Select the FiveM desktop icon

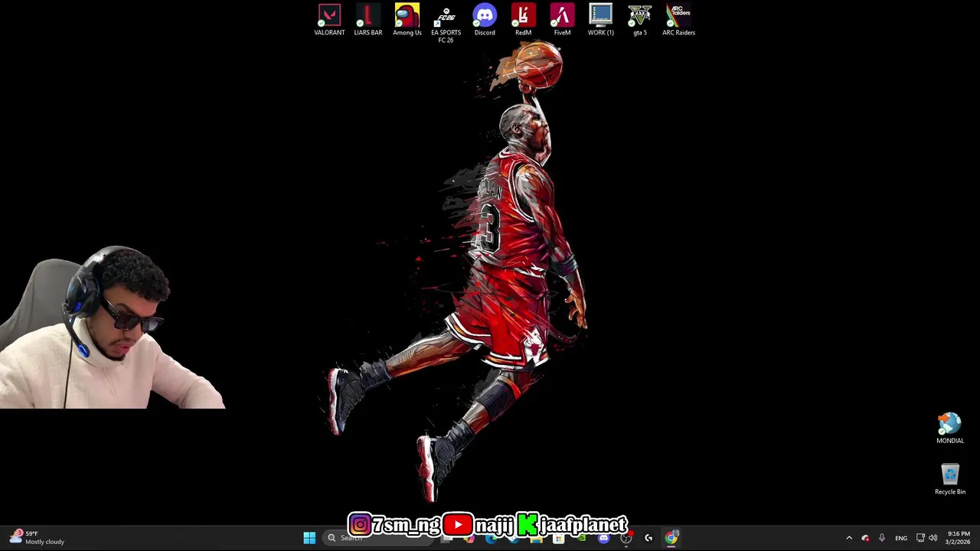tap(562, 21)
